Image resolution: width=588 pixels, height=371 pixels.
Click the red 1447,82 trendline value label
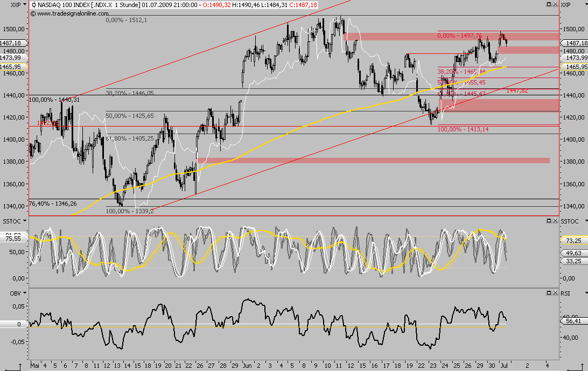coord(517,90)
